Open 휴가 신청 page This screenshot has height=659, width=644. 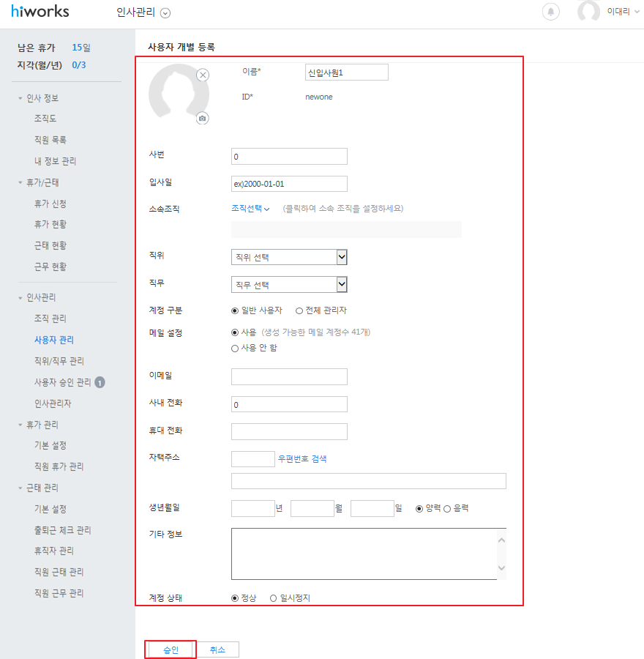[x=50, y=204]
